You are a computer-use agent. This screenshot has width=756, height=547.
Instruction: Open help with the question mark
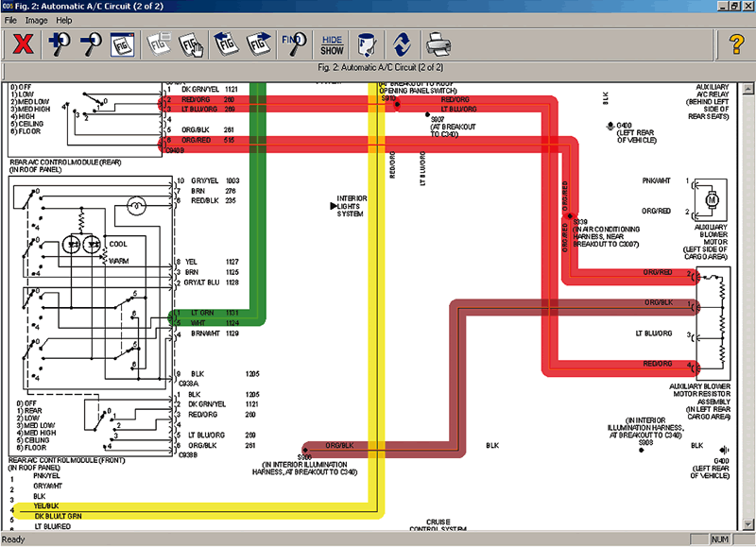pyautogui.click(x=735, y=44)
